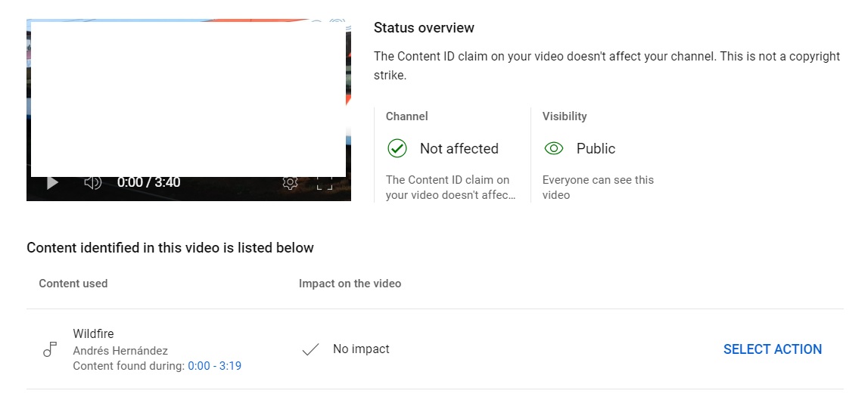The height and width of the screenshot is (400, 868).
Task: Click the Channel section label
Action: click(407, 116)
